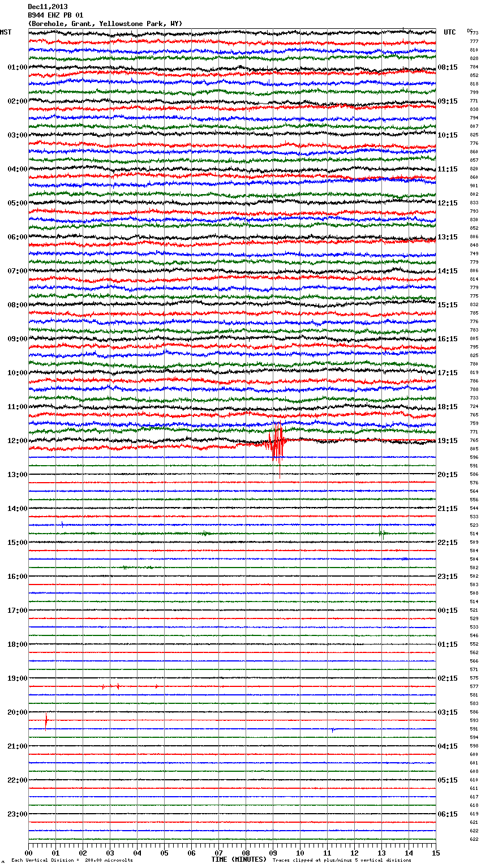
Task: Select the 02:00 MST time label
Action: (18, 101)
